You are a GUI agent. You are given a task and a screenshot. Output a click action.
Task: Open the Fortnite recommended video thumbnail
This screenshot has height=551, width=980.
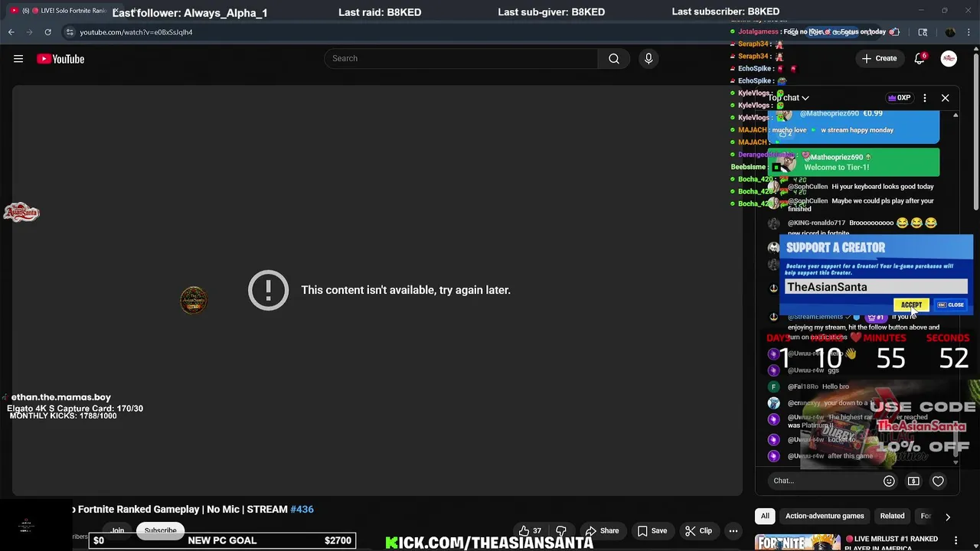point(798,543)
